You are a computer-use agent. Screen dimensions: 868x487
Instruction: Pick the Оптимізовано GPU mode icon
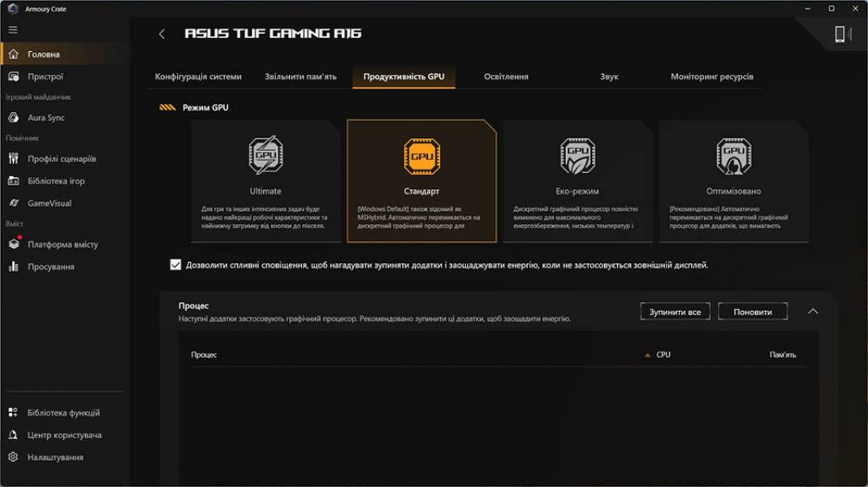733,156
